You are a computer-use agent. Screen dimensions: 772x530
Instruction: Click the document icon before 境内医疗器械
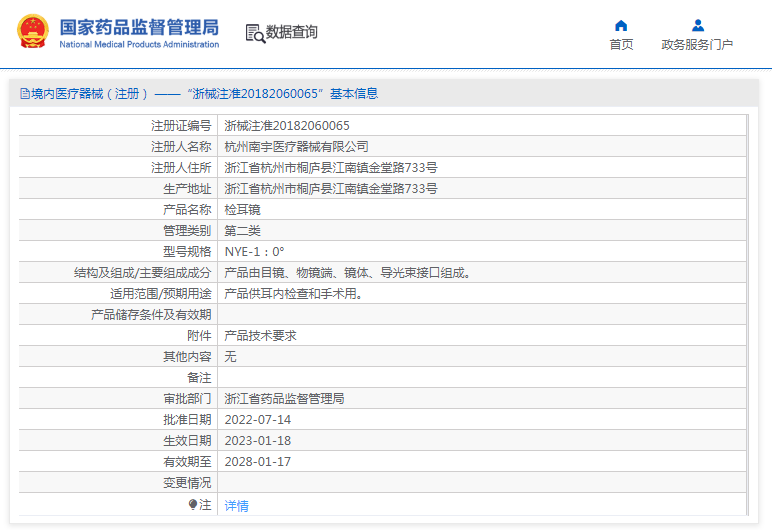[25, 94]
